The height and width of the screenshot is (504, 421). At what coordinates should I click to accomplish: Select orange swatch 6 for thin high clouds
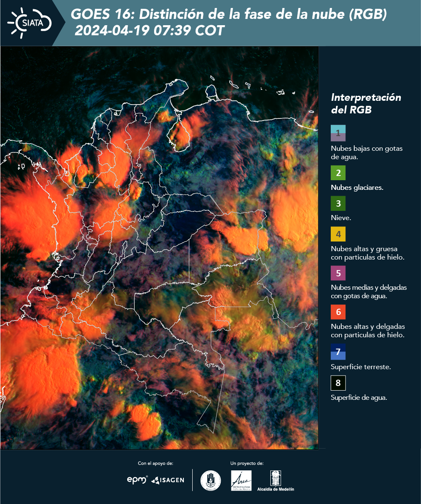click(x=338, y=312)
